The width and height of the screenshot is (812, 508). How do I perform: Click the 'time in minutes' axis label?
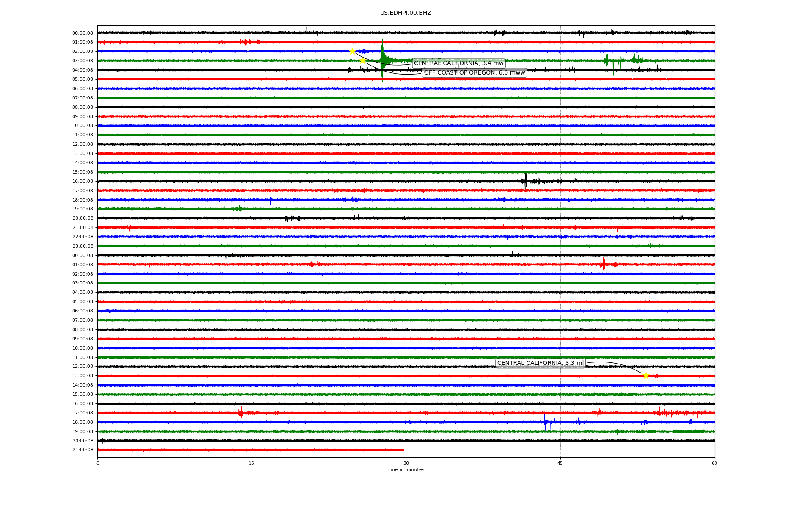tap(406, 469)
